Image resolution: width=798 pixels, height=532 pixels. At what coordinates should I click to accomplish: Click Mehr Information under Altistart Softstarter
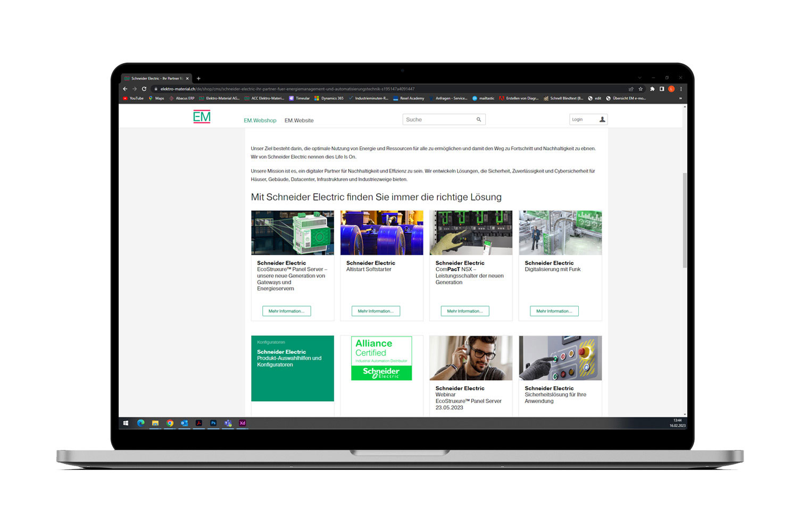[x=376, y=311]
